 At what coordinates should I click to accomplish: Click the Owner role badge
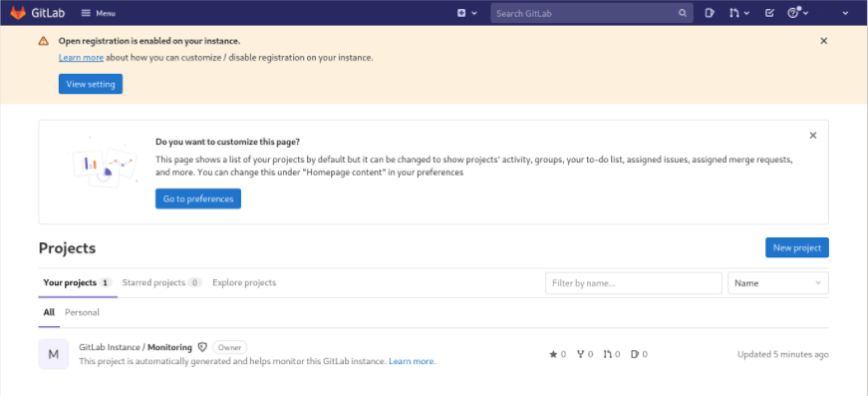pyautogui.click(x=230, y=347)
